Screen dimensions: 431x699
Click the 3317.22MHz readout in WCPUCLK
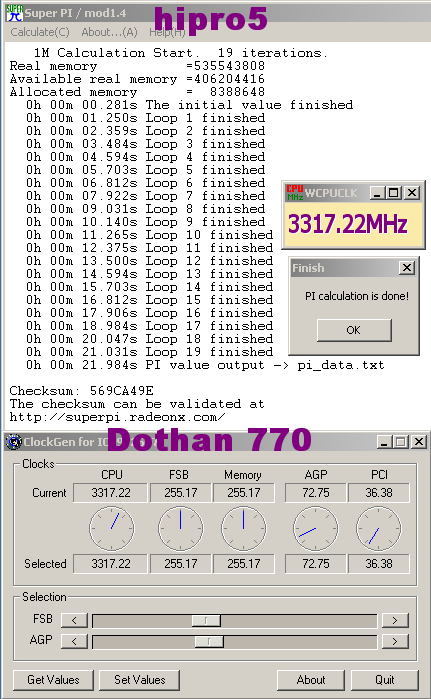point(348,224)
